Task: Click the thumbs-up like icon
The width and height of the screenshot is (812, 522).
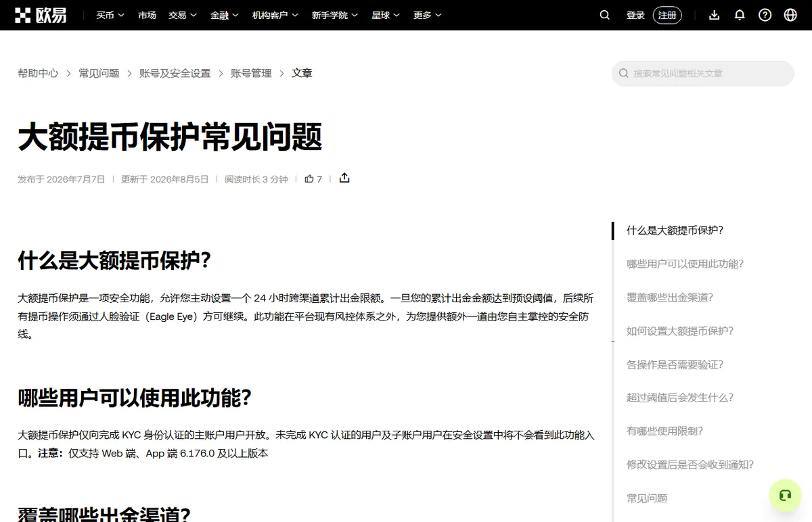Action: 309,179
